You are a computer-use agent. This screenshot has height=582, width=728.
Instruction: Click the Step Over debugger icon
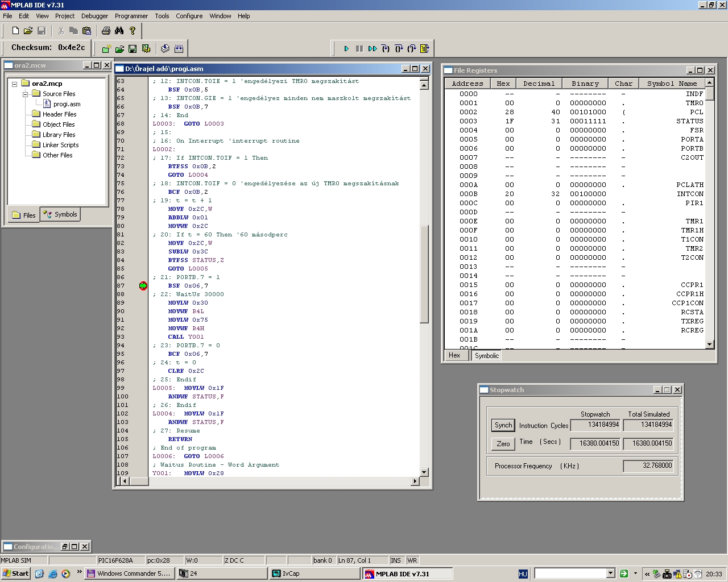click(x=399, y=49)
